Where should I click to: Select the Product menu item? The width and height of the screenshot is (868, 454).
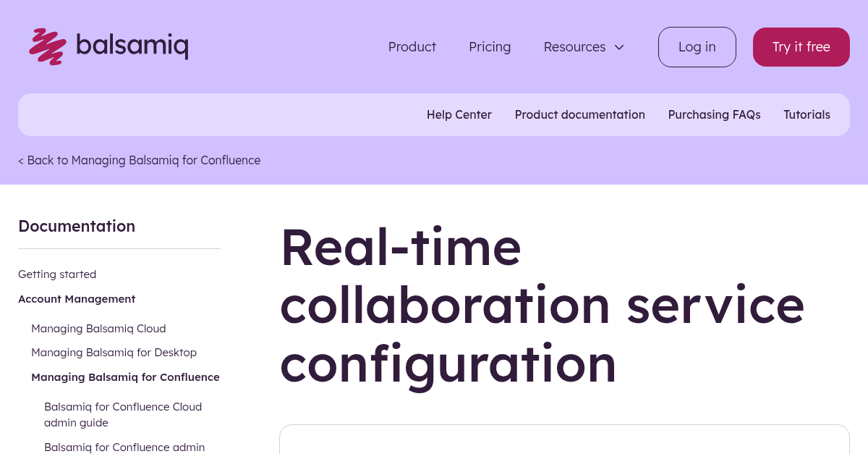(412, 46)
